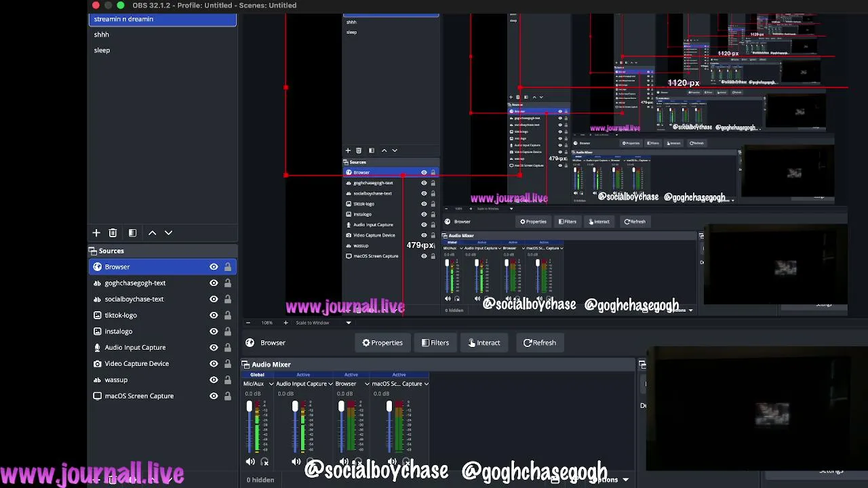This screenshot has height=488, width=868.
Task: Toggle visibility of wassup source
Action: coord(214,380)
